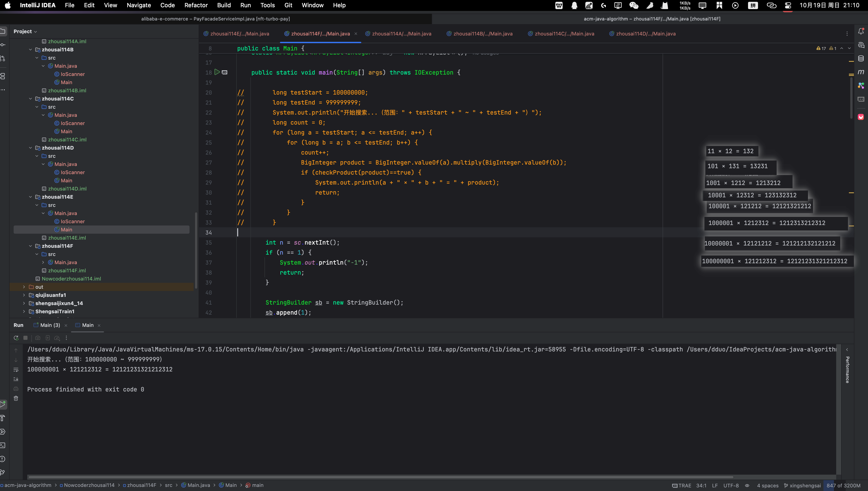Image resolution: width=868 pixels, height=491 pixels.
Task: Switch to zhousai114A Main.java editor tab
Action: (401, 34)
